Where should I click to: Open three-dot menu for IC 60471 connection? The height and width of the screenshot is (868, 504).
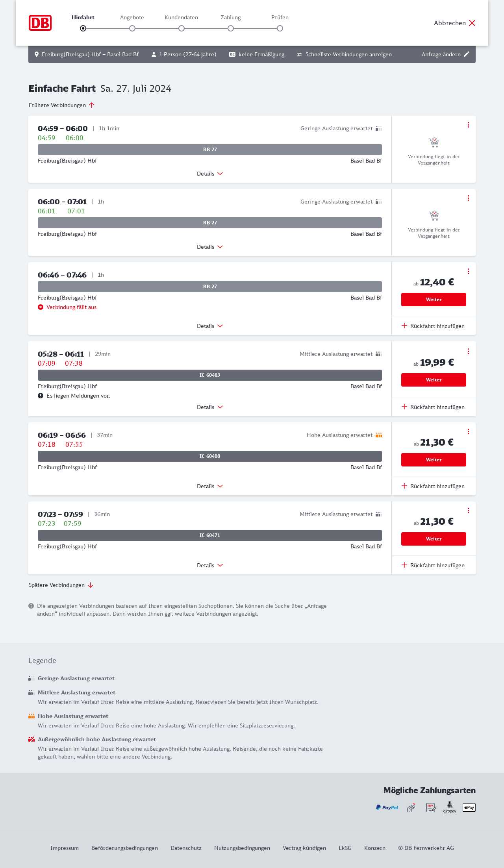pyautogui.click(x=468, y=511)
